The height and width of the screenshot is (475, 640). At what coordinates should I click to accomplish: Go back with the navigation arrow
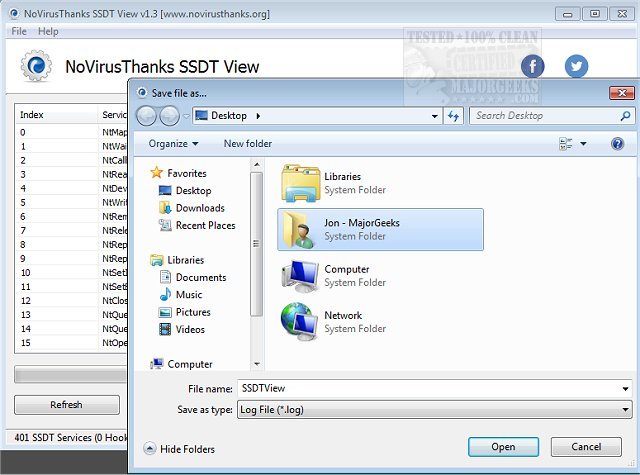tap(146, 116)
